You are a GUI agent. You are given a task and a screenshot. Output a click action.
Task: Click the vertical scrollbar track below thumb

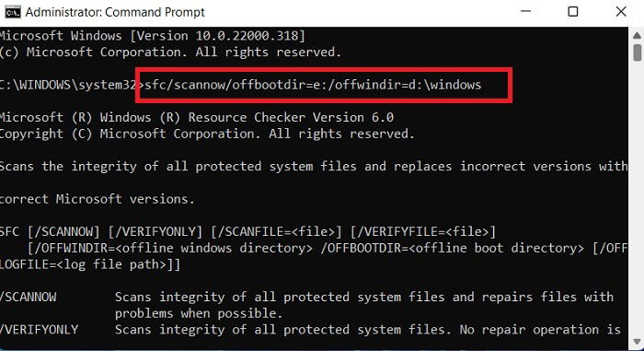tap(637, 197)
